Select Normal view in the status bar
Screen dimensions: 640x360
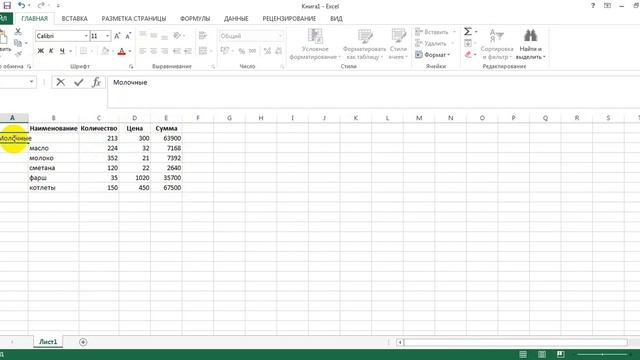tap(523, 354)
